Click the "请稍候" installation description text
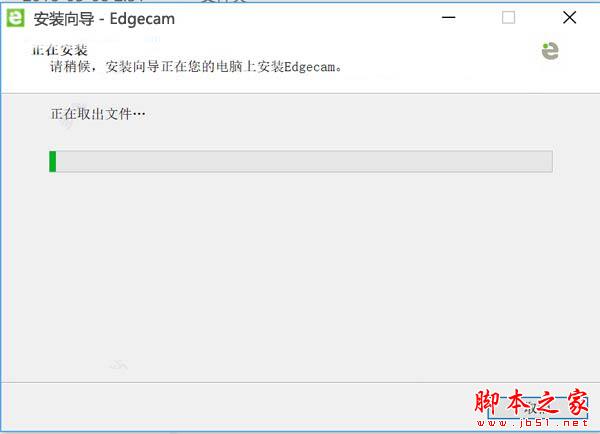 (x=196, y=67)
